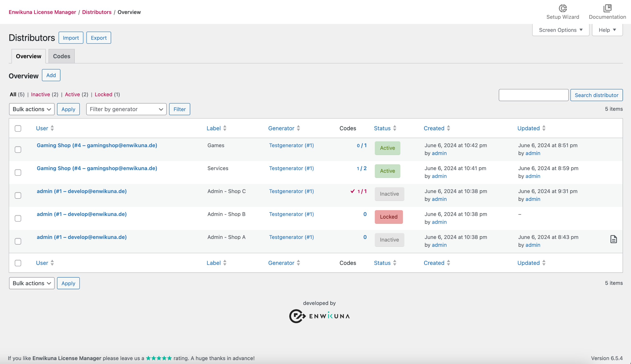Click the Import button
The height and width of the screenshot is (364, 631).
[71, 38]
